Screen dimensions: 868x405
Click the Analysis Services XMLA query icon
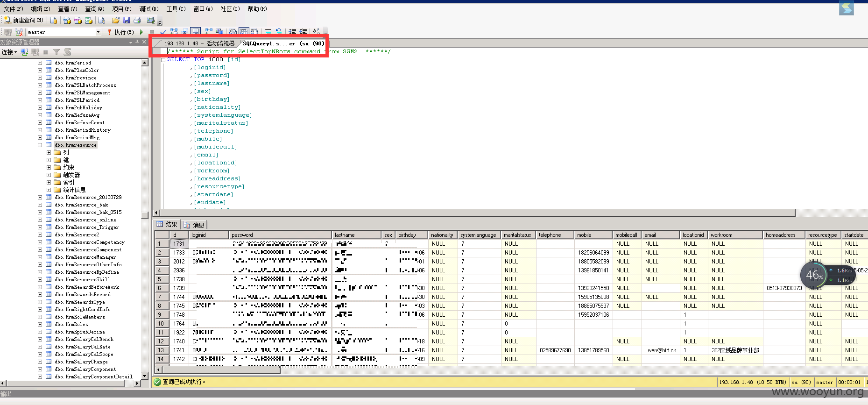click(89, 20)
